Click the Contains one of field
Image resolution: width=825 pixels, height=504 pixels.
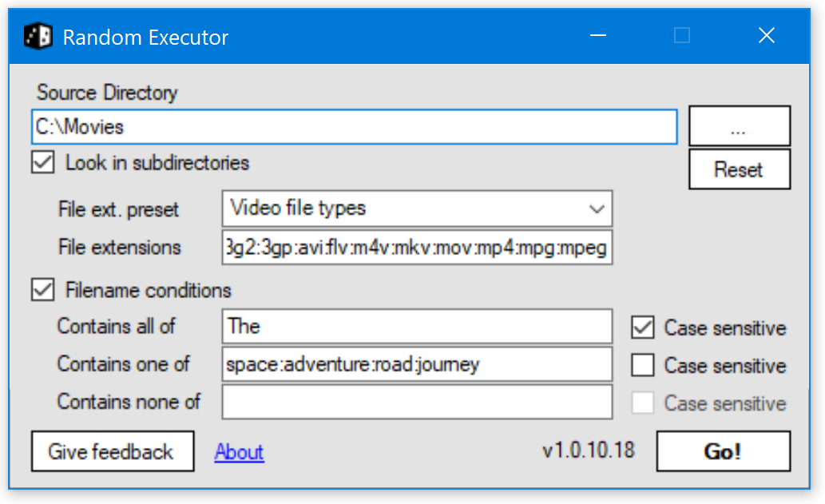[x=417, y=364]
